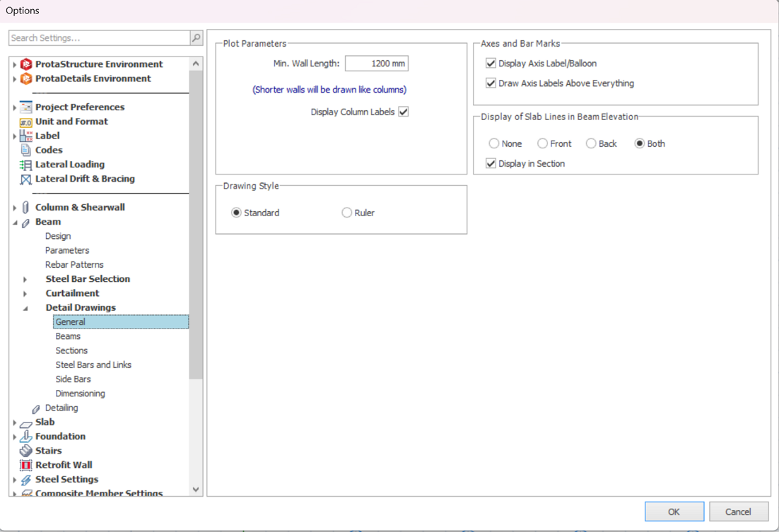Image resolution: width=779 pixels, height=532 pixels.
Task: Toggle Draw Axis Labels Above Everything
Action: coord(491,83)
